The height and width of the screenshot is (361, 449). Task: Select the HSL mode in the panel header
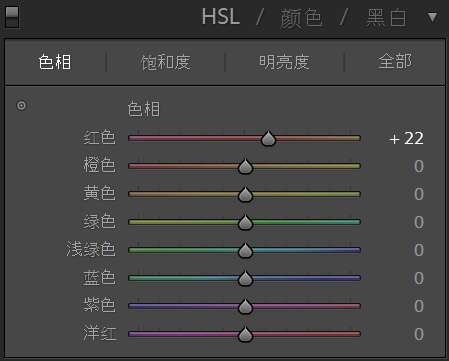pos(221,17)
